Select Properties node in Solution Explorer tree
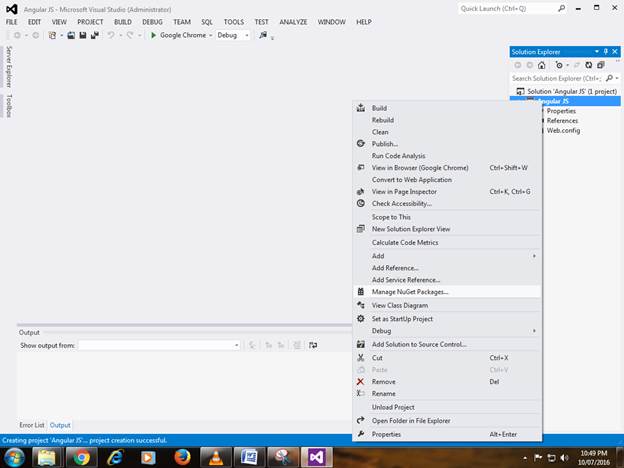This screenshot has width=624, height=468. [x=561, y=111]
